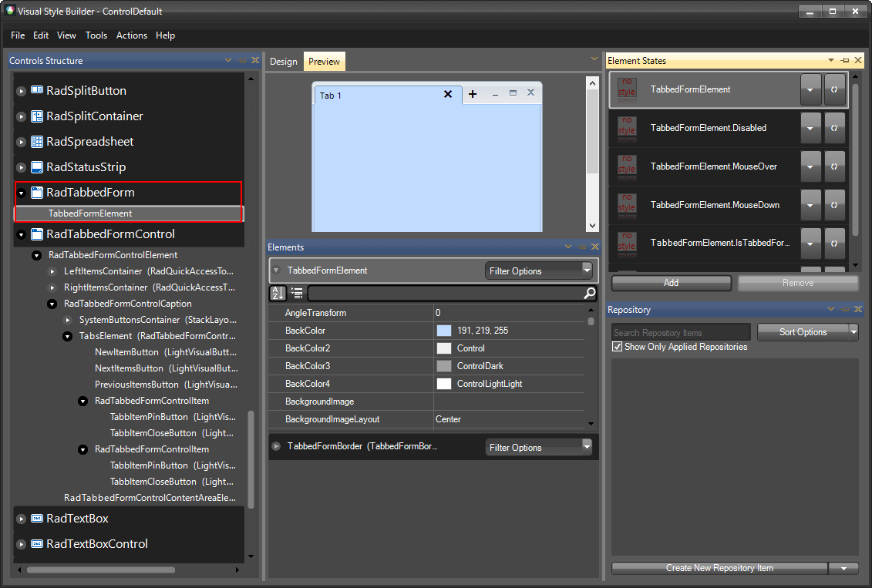Open the File menu
Viewport: 872px width, 588px height.
coord(18,35)
